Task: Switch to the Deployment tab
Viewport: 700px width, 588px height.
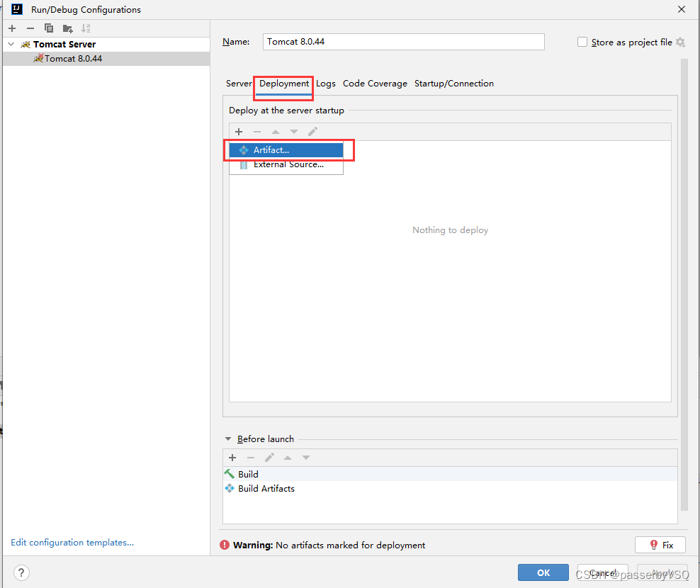Action: point(284,84)
